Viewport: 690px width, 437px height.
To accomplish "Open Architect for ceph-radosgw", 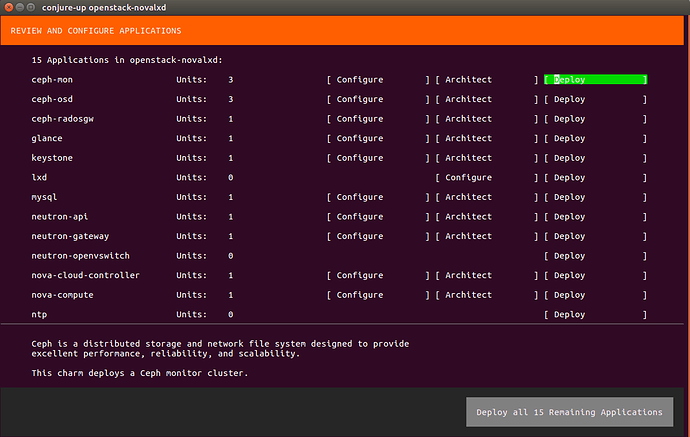I will click(x=487, y=119).
